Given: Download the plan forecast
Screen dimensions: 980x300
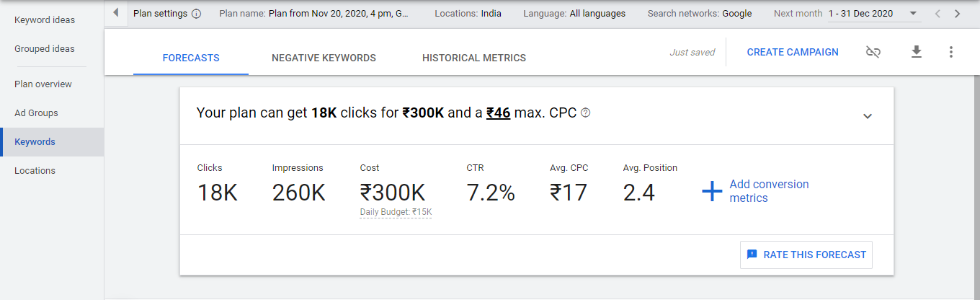Looking at the screenshot, I should point(917,52).
